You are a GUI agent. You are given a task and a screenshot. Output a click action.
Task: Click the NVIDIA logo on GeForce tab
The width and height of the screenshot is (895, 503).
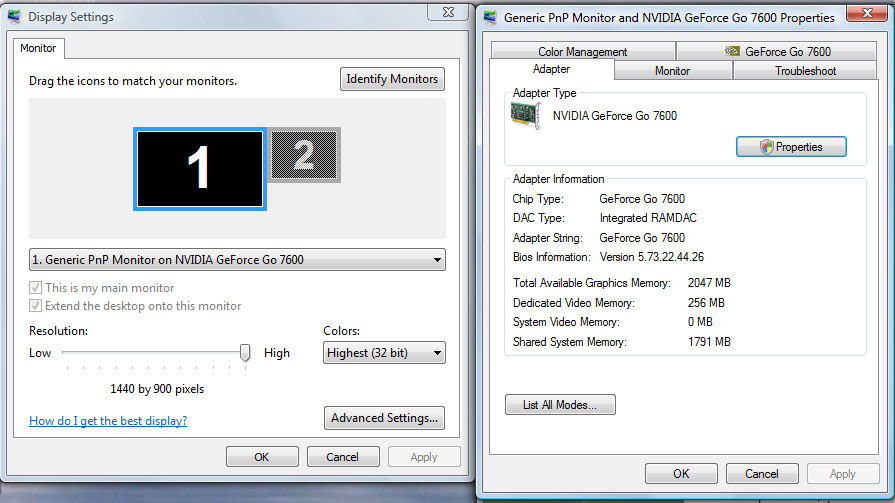coord(732,51)
